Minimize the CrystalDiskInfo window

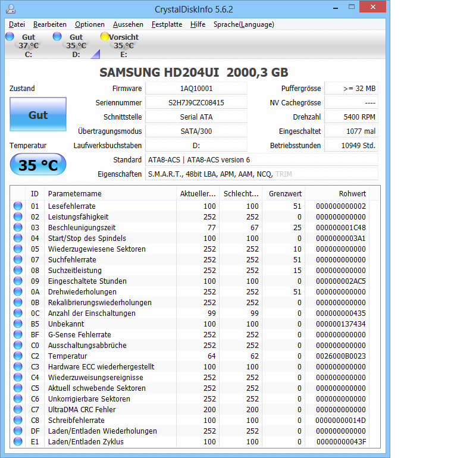(x=336, y=8)
